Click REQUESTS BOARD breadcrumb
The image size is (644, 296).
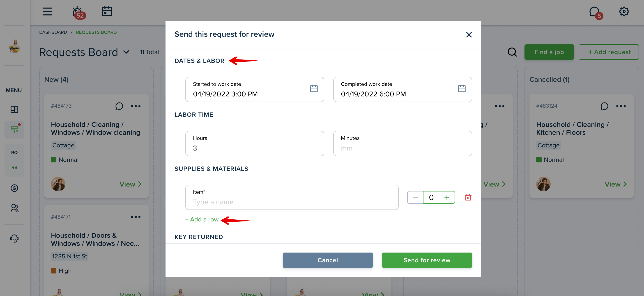click(x=96, y=32)
